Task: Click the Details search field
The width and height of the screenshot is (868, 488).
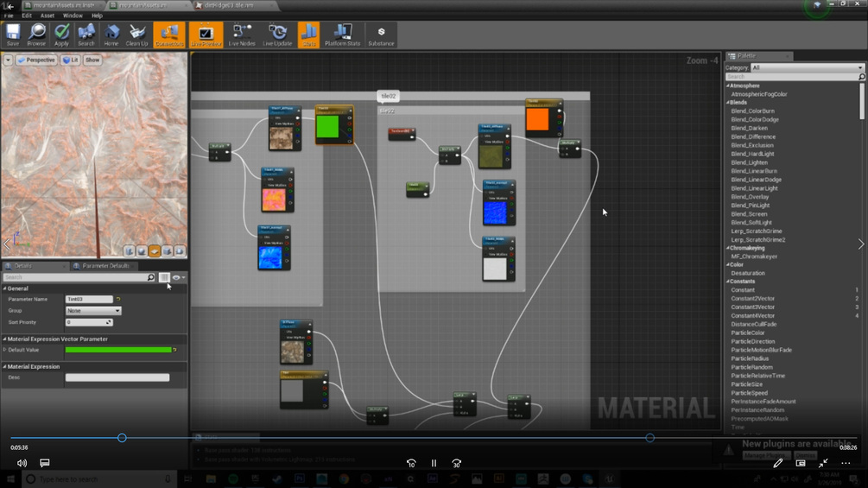Action: pos(79,277)
